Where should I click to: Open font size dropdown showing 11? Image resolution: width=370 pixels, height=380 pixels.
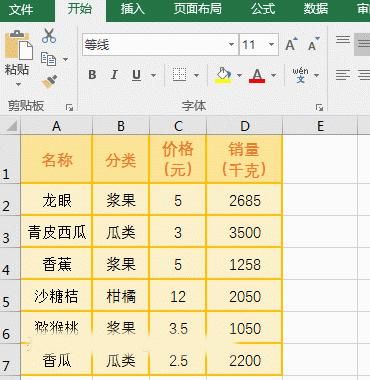pos(271,44)
